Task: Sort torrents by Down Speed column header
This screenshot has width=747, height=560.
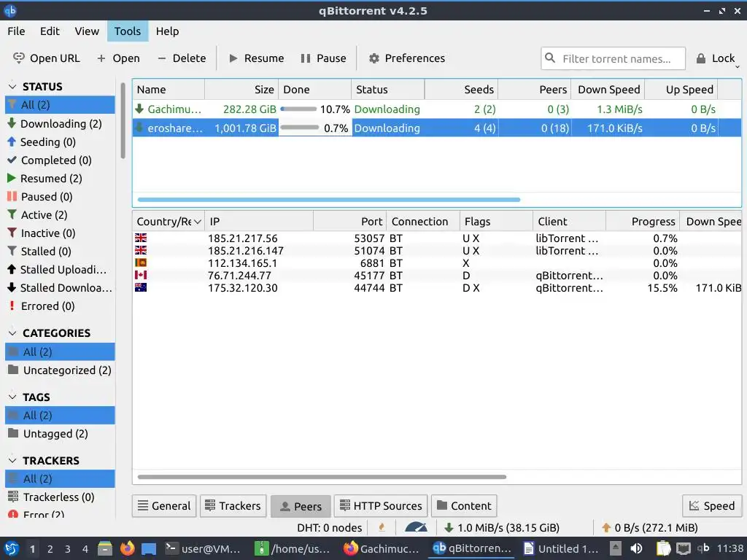Action: click(608, 90)
